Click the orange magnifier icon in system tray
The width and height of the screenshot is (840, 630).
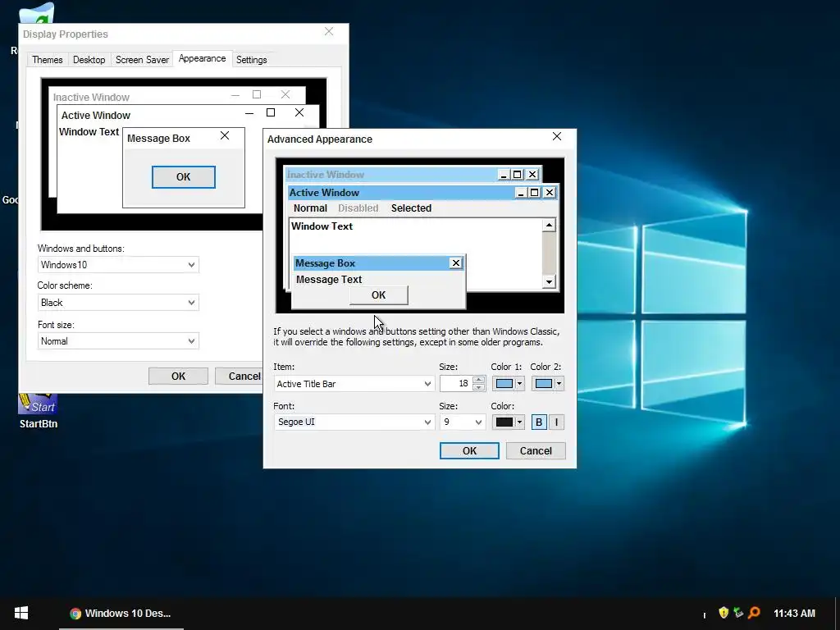tap(755, 612)
